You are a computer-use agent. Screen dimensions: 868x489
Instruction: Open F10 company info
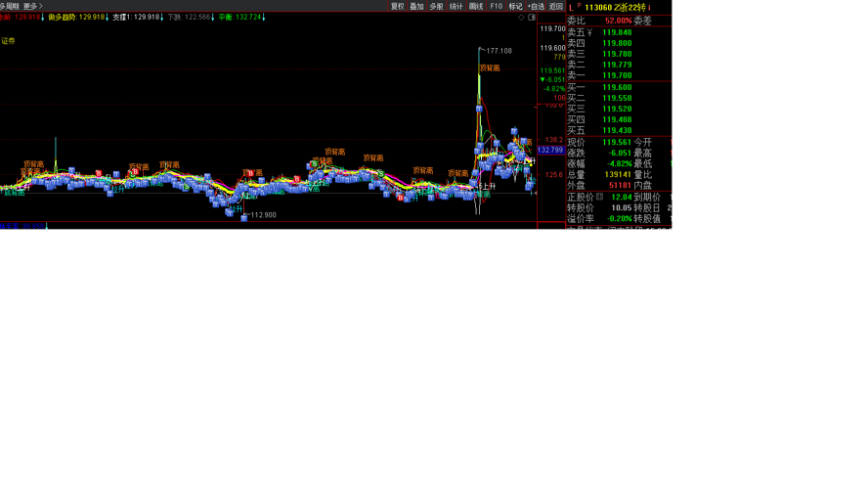click(496, 6)
